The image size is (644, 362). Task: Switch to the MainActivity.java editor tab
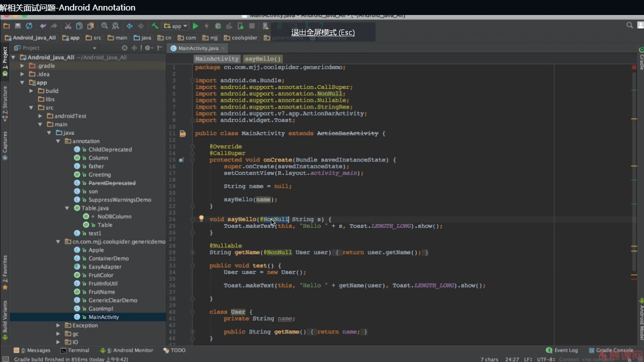(x=198, y=48)
